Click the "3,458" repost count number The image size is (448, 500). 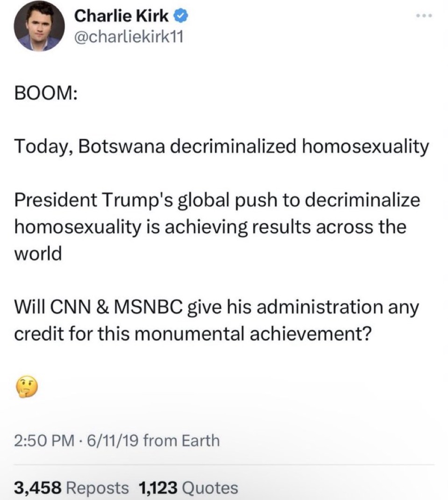38,487
